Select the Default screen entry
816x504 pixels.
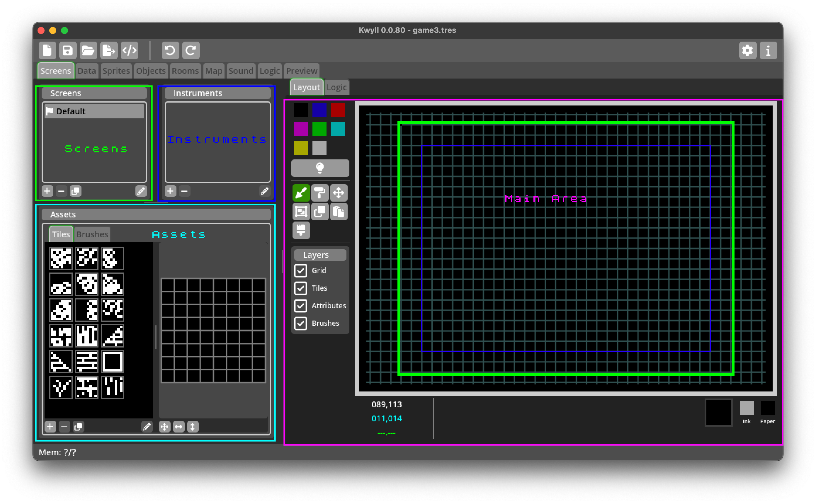pos(94,111)
